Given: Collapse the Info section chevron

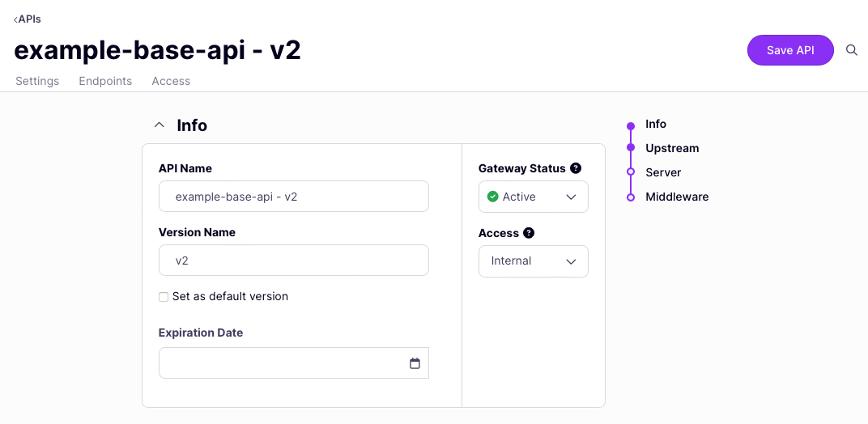Looking at the screenshot, I should (x=160, y=125).
